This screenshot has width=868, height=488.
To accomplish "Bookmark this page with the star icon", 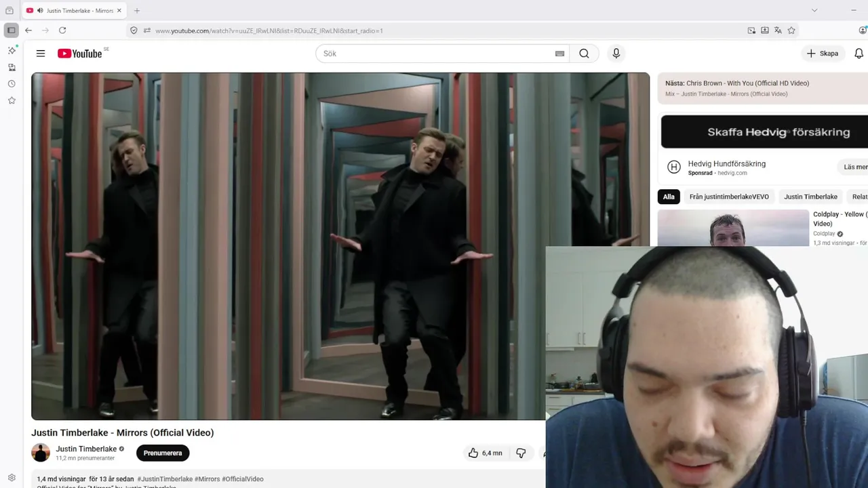I will pyautogui.click(x=791, y=30).
